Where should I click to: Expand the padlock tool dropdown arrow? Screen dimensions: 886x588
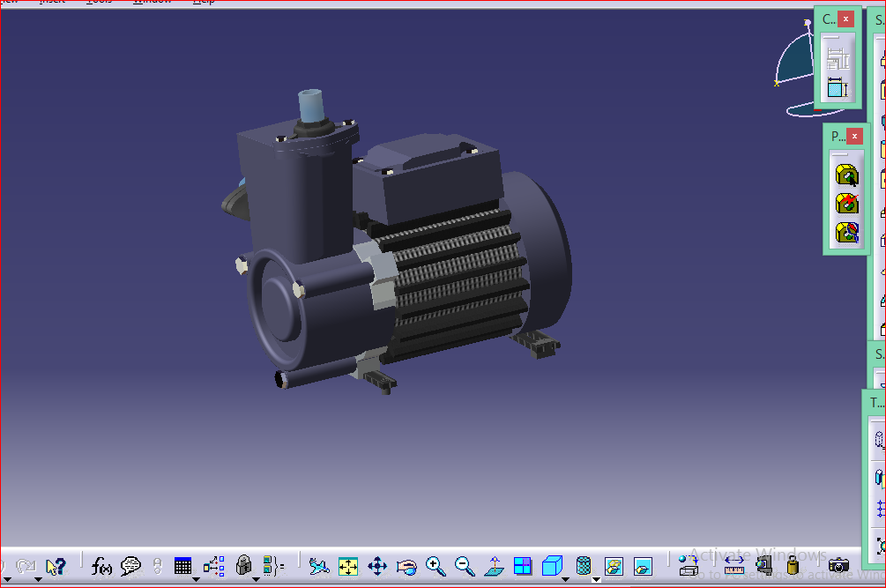tap(256, 579)
